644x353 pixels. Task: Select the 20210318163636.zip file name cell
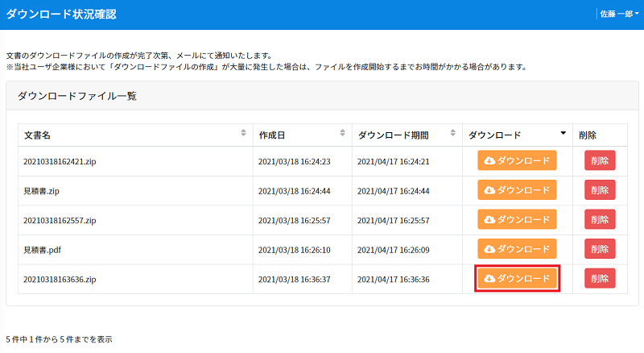tap(60, 280)
